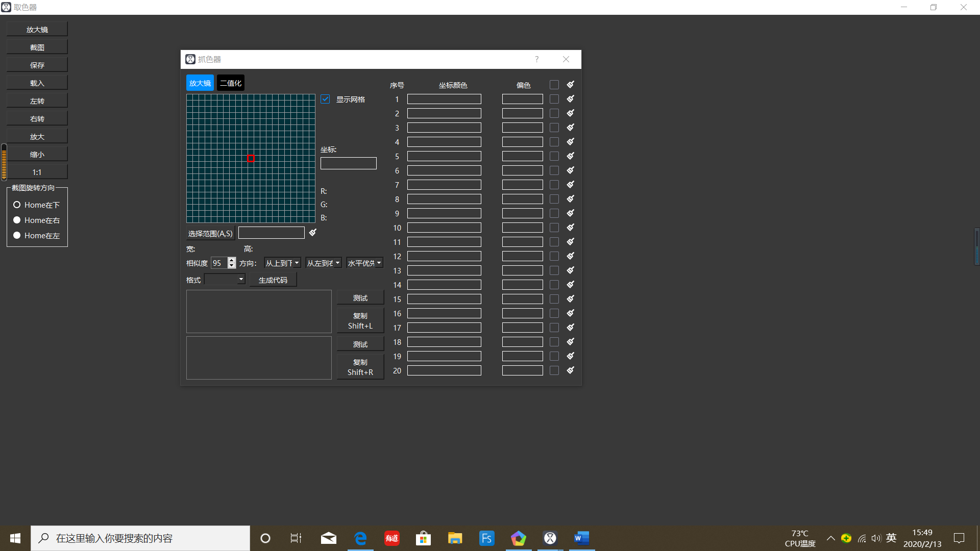
Task: Check the checkbox for row 4
Action: [554, 142]
